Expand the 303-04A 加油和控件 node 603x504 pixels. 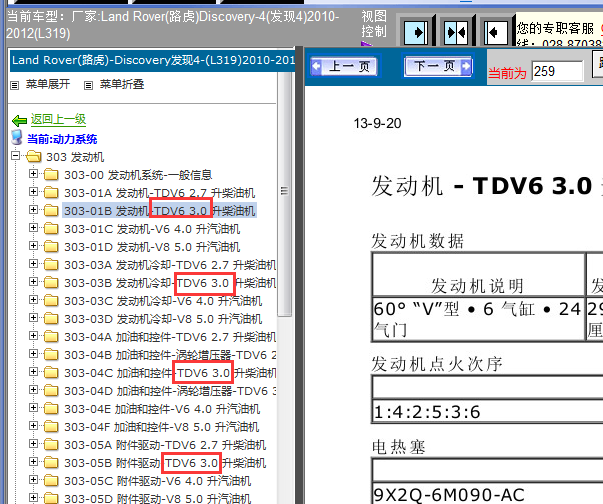(33, 336)
